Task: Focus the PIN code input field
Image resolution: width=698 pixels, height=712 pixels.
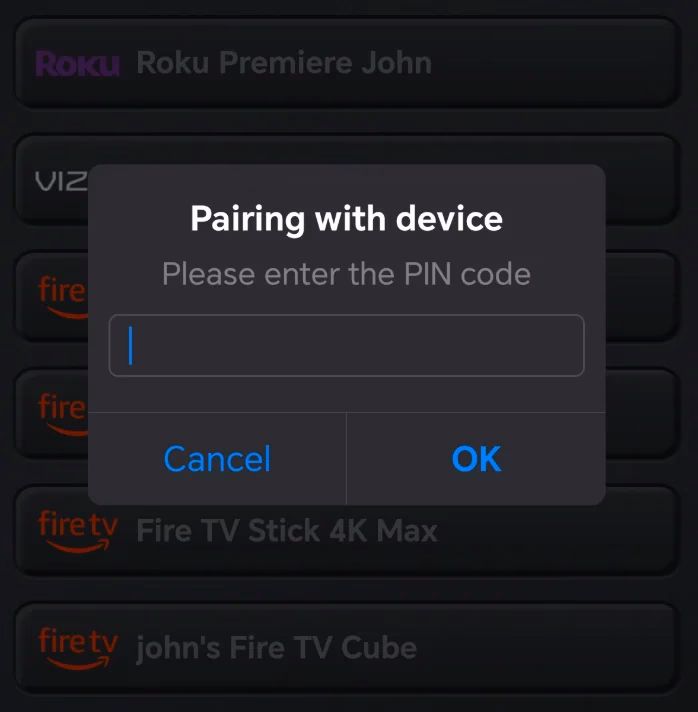Action: [347, 346]
